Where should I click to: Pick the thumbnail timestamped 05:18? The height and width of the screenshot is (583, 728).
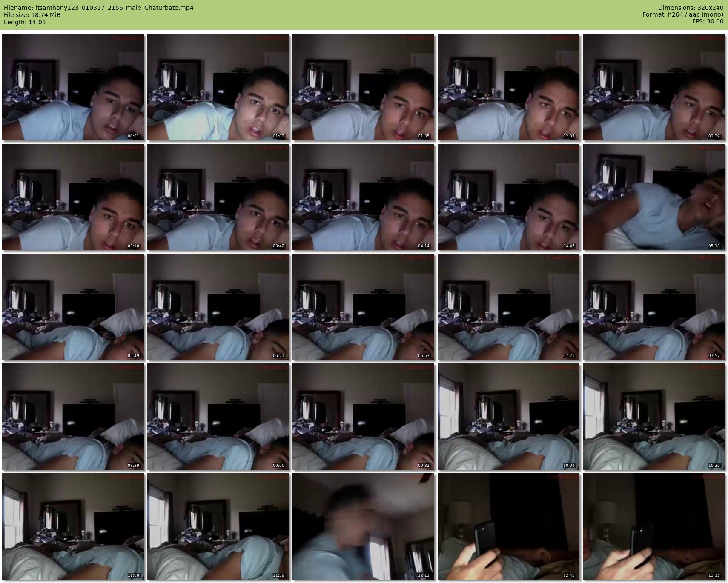tap(654, 197)
